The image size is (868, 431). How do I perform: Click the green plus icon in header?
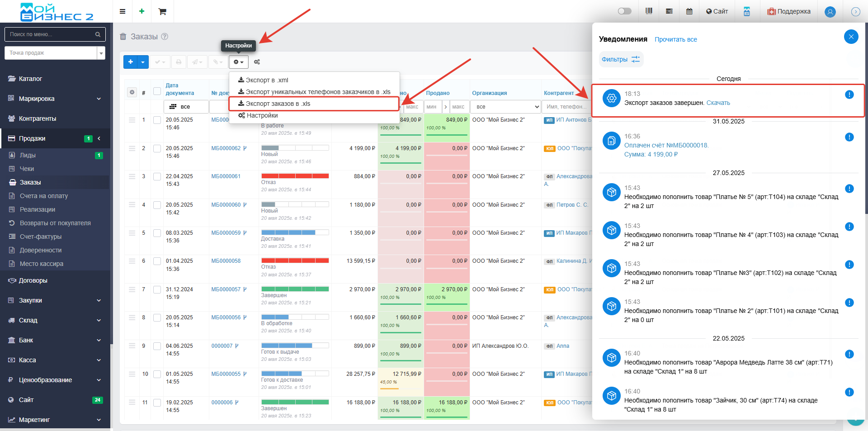pyautogui.click(x=142, y=11)
